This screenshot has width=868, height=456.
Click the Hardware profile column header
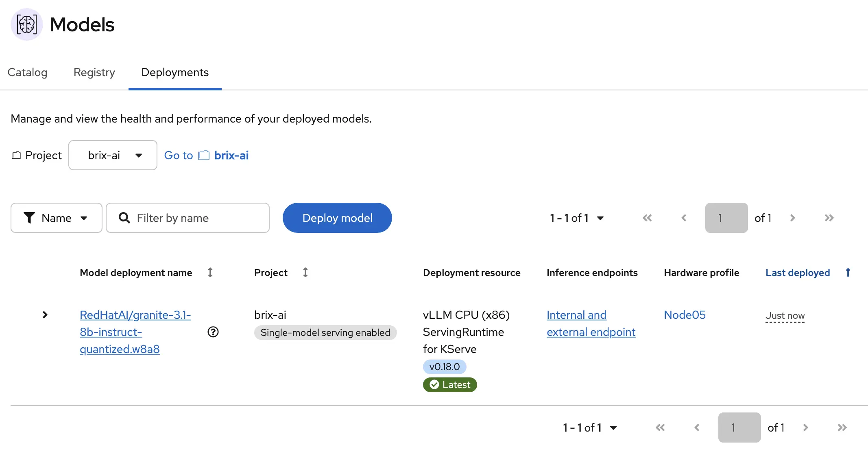pos(702,272)
